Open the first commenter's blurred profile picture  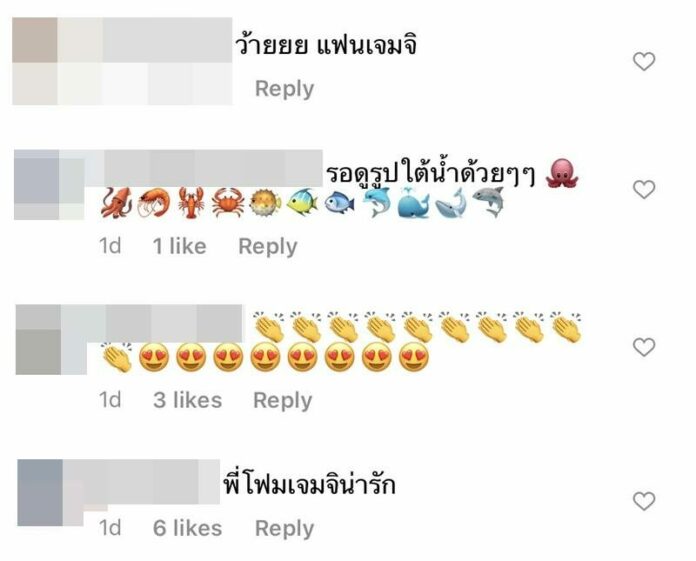click(x=35, y=61)
